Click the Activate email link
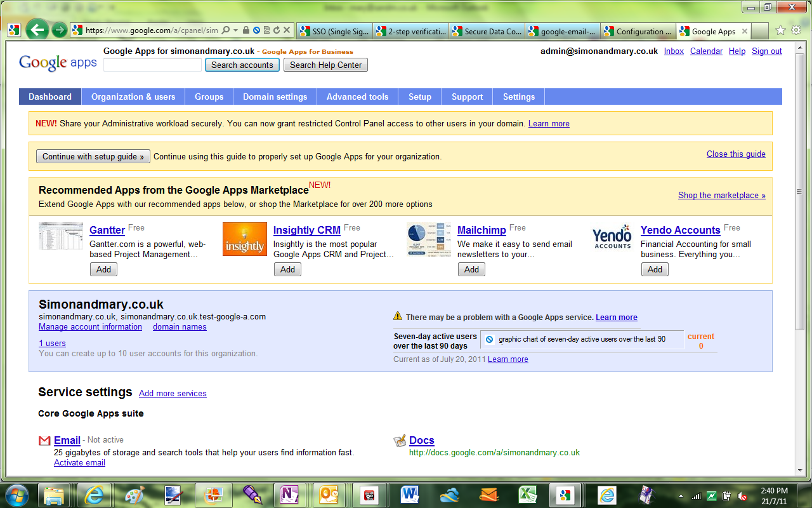The image size is (812, 508). click(79, 462)
